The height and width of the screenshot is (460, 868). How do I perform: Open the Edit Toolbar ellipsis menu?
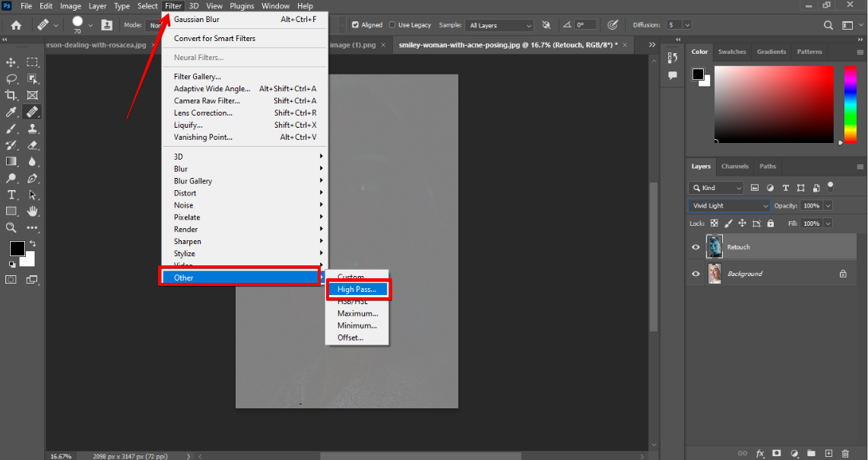click(33, 227)
